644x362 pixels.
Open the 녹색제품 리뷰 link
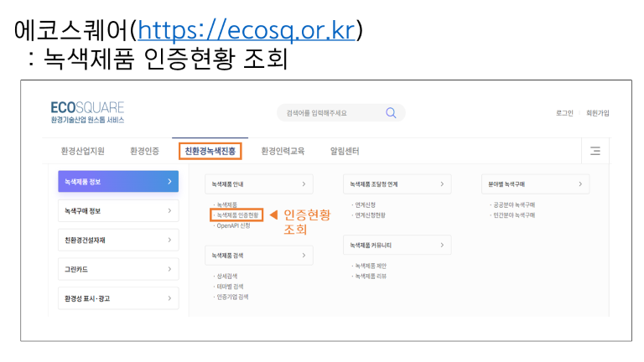(x=371, y=277)
